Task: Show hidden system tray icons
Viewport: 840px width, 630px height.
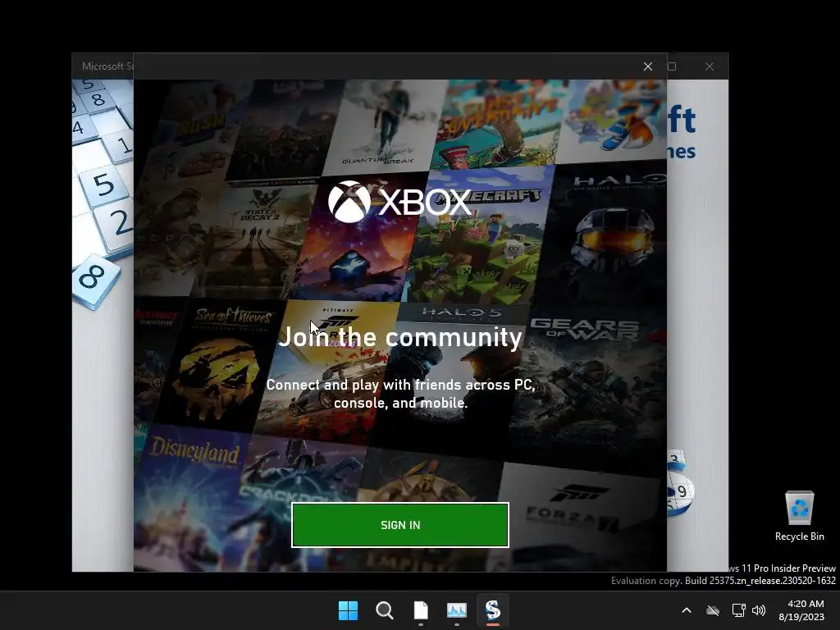Action: [687, 610]
